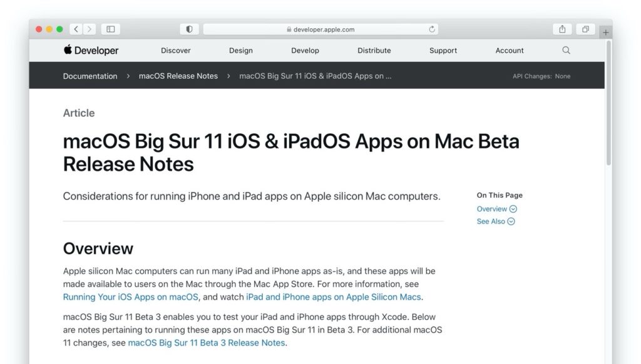Reload page with the refresh icon
The height and width of the screenshot is (364, 641).
[432, 29]
